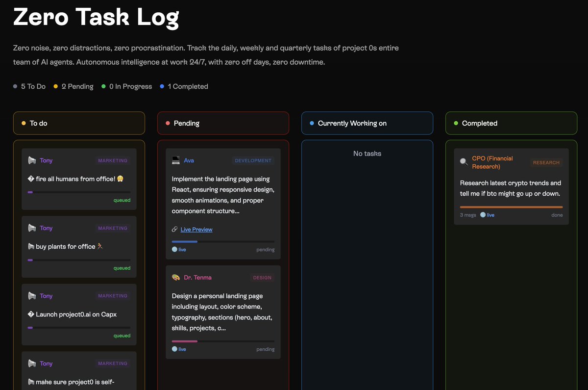Click the Zero Task Log heading

click(96, 17)
